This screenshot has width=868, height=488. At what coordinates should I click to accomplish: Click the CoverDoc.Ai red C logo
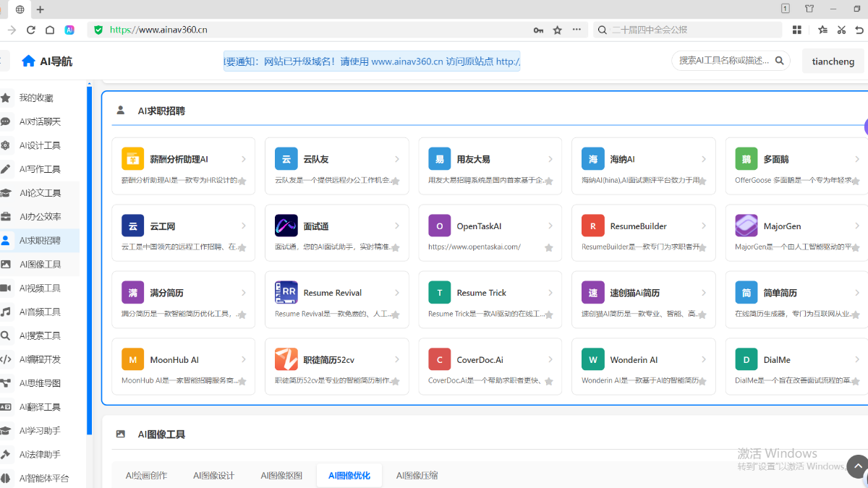tap(440, 359)
